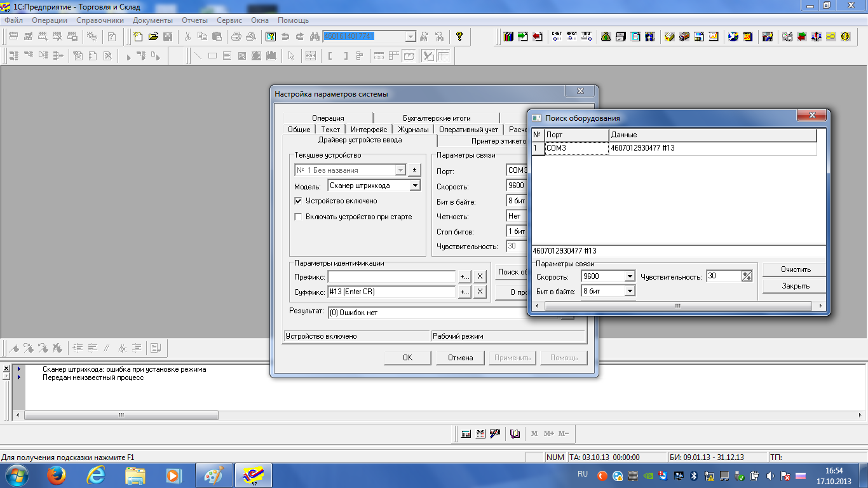Click the gold coins stack icon
868x488 pixels.
831,36
